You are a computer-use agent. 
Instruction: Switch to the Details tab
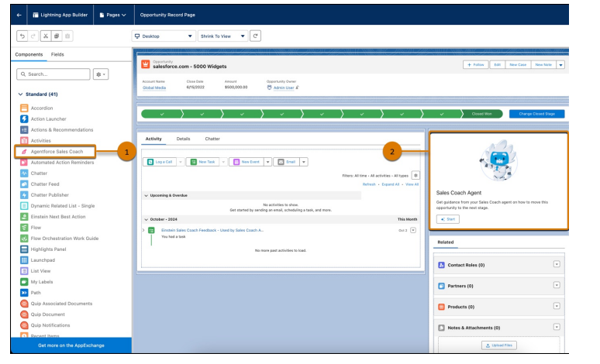[183, 139]
